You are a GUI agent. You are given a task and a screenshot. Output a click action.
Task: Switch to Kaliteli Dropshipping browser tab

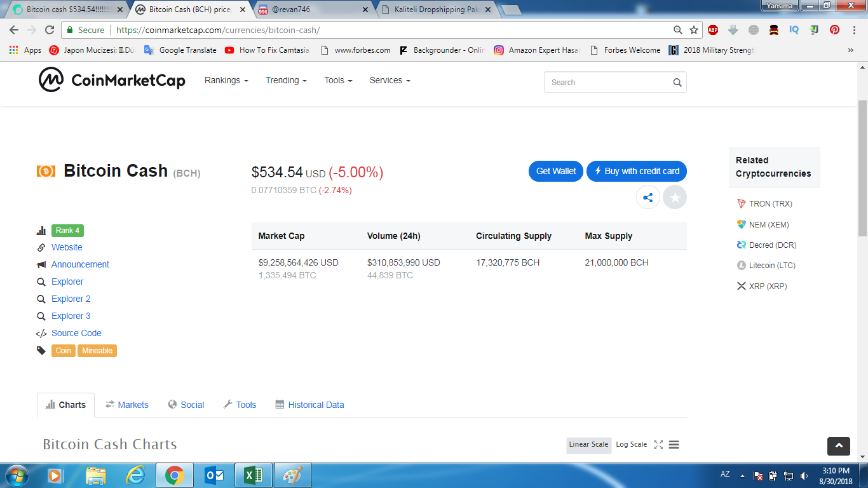(436, 10)
